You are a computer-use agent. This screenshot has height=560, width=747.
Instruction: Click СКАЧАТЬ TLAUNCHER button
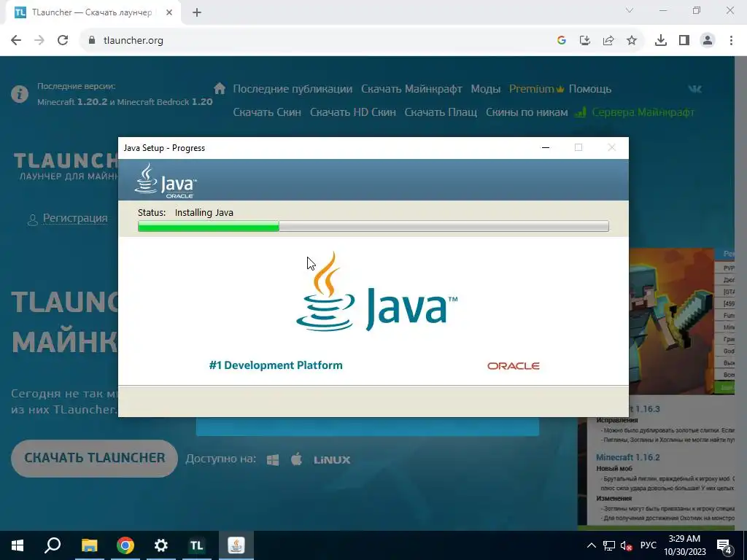(94, 458)
